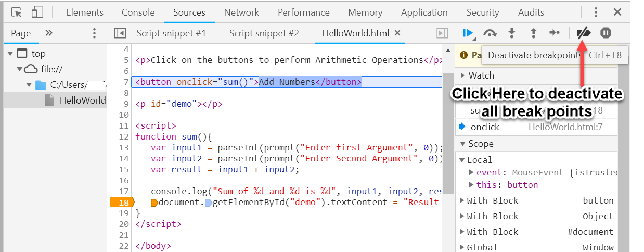Collapse the Local scope group
The width and height of the screenshot is (644, 252).
[x=461, y=160]
